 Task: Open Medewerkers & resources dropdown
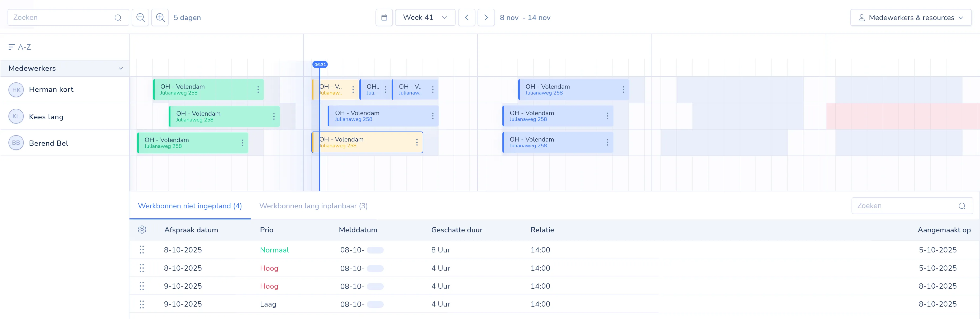910,17
